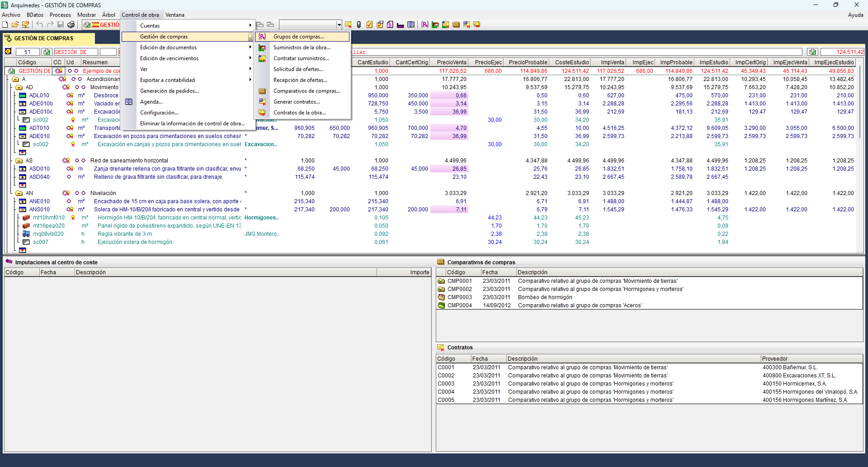Choose Comparativos de compras from submenu
This screenshot has width=868, height=467.
tap(307, 91)
